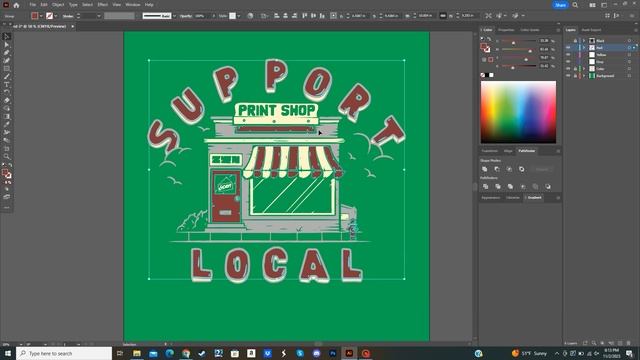Image resolution: width=640 pixels, height=360 pixels.
Task: Click the Exclude shape mode icon
Action: coord(522,169)
